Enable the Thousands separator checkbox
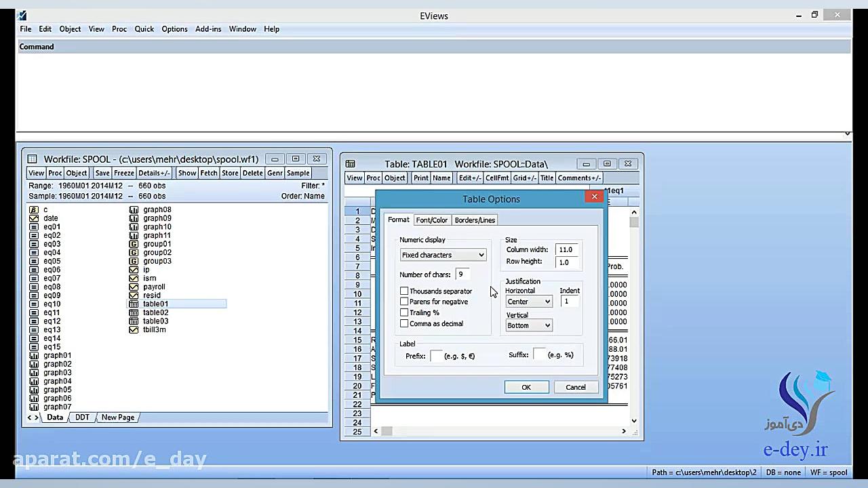 [x=404, y=291]
